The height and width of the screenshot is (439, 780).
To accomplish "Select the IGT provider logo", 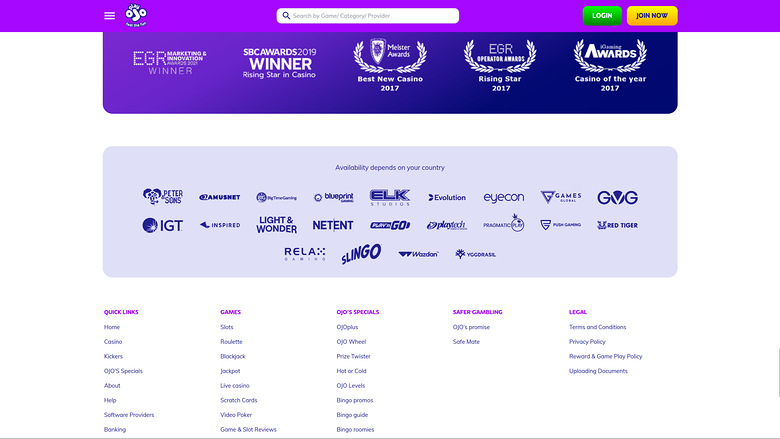I will click(162, 225).
